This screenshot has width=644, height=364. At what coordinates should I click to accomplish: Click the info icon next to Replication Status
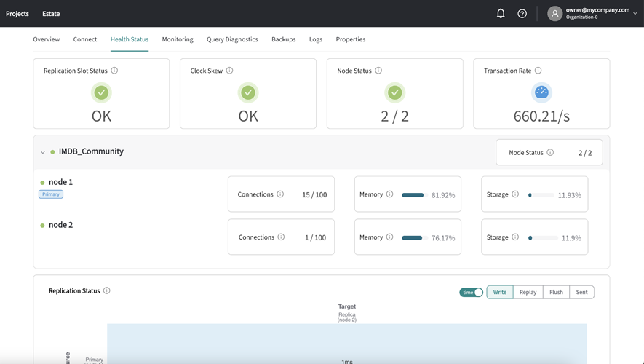pos(106,290)
